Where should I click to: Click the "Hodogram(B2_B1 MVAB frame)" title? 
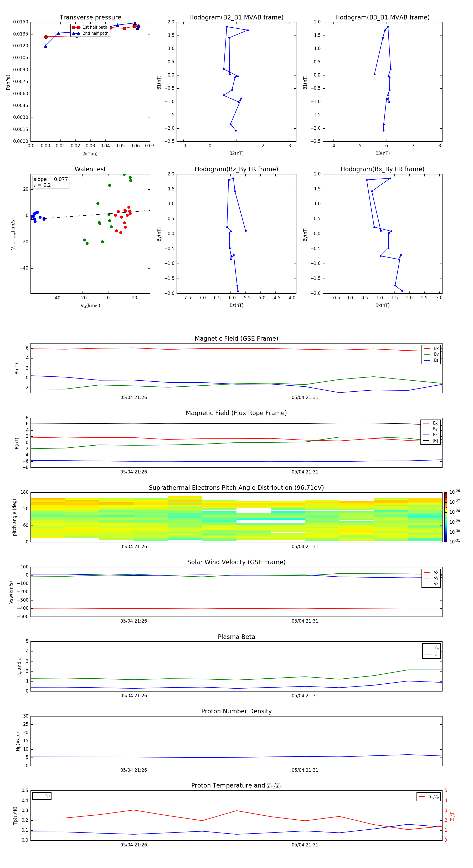pos(236,18)
